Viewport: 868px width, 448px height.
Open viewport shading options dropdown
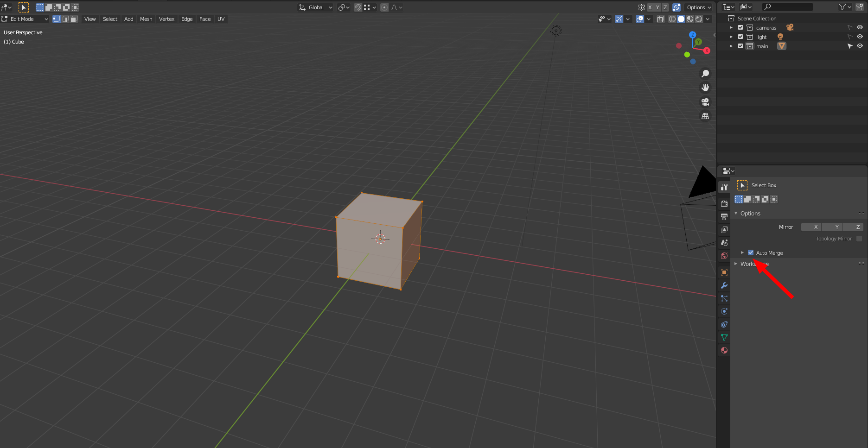(x=708, y=19)
